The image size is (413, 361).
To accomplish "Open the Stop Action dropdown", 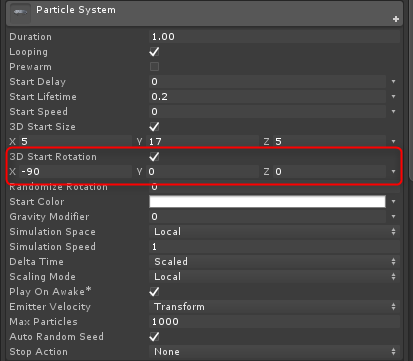I will pos(275,352).
